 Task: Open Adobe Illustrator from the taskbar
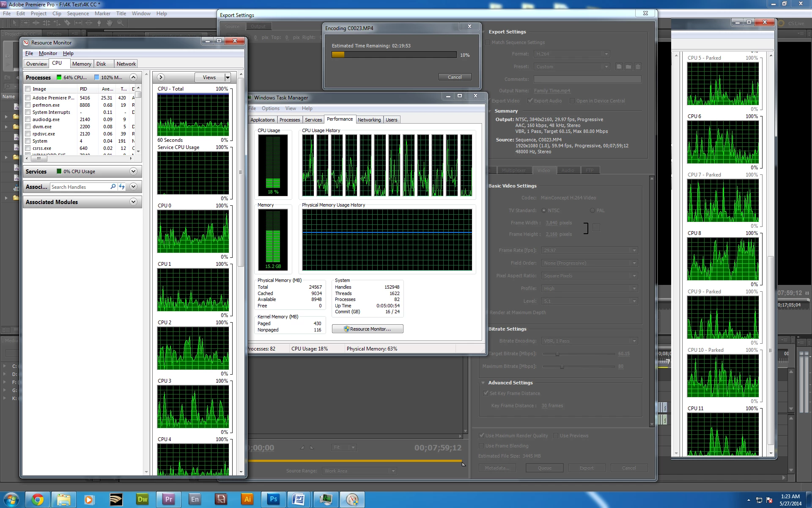[x=247, y=500]
